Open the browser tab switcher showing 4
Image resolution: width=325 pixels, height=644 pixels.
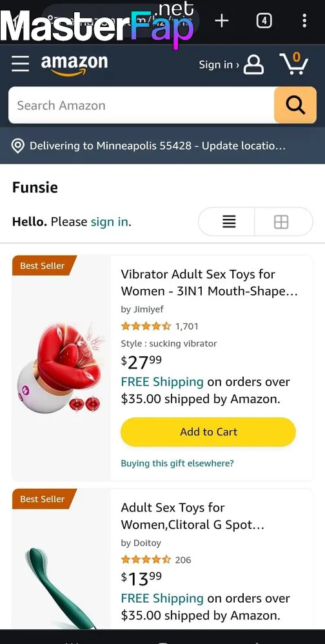tap(264, 21)
